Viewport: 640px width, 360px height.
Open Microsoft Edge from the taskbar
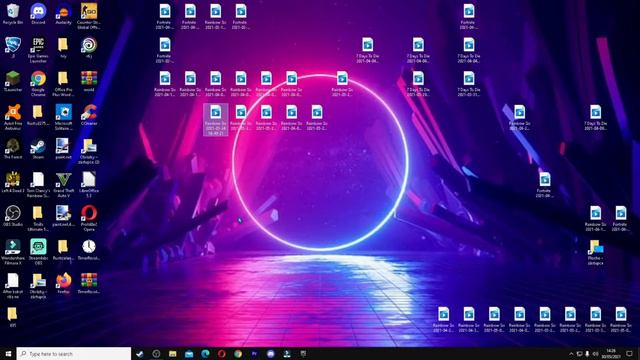(205, 353)
